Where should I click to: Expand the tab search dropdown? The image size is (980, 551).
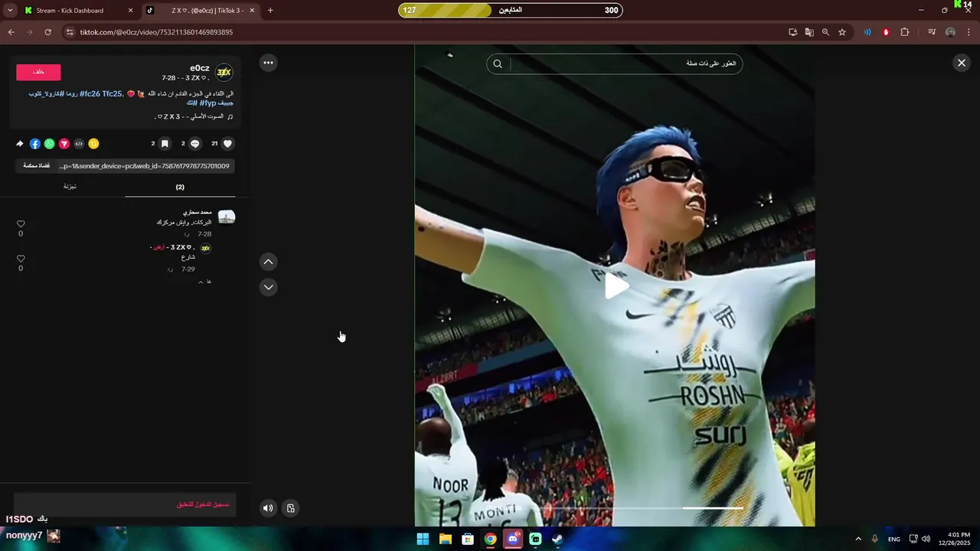[x=10, y=11]
